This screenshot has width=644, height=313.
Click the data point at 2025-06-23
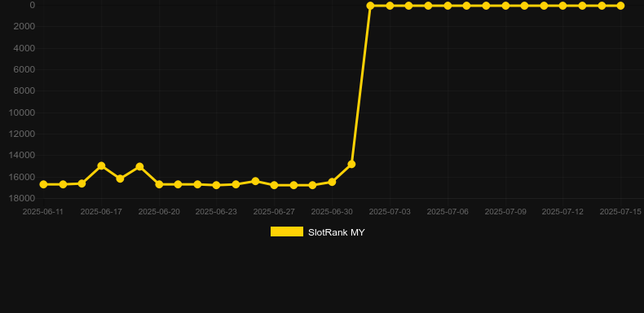coord(217,185)
